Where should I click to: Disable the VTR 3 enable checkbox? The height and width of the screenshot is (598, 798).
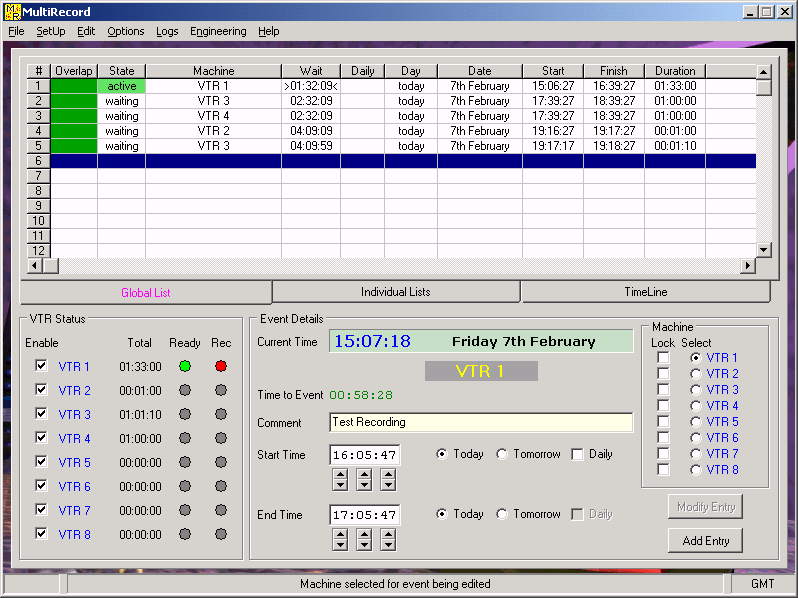pos(41,414)
